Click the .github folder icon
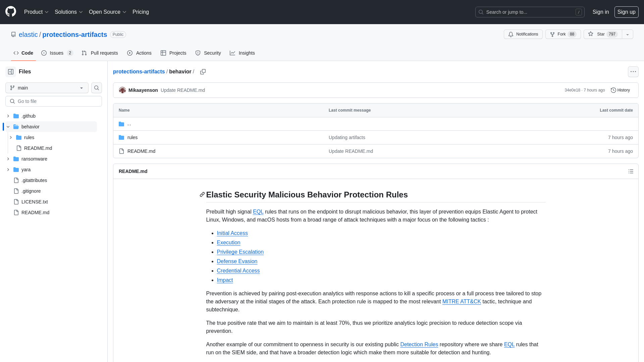The image size is (644, 362). (x=16, y=116)
